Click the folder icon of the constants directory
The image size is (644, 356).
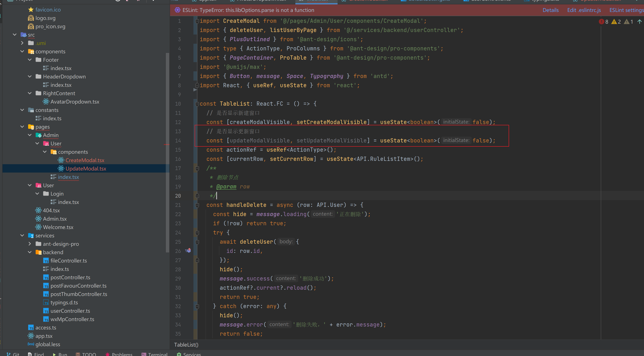pos(31,110)
